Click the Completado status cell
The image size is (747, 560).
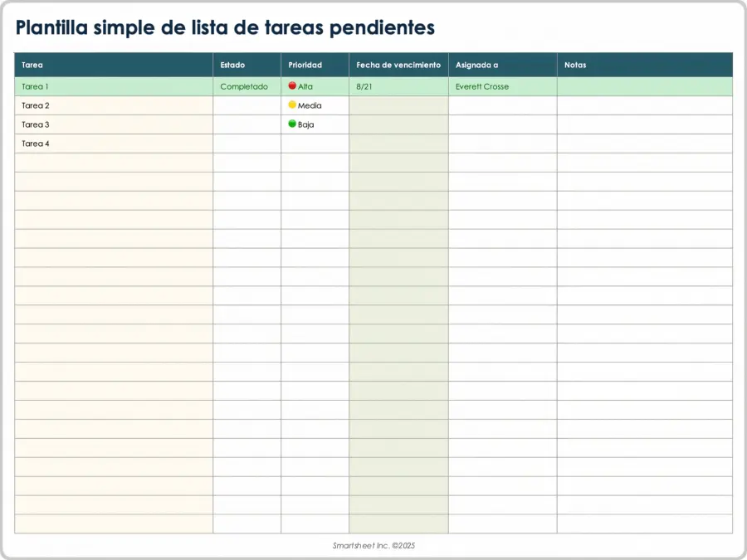click(x=247, y=86)
